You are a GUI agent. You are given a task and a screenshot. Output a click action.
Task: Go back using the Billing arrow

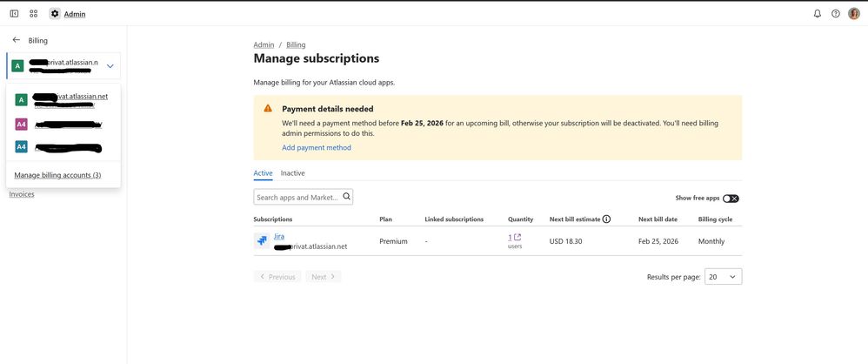coord(16,40)
